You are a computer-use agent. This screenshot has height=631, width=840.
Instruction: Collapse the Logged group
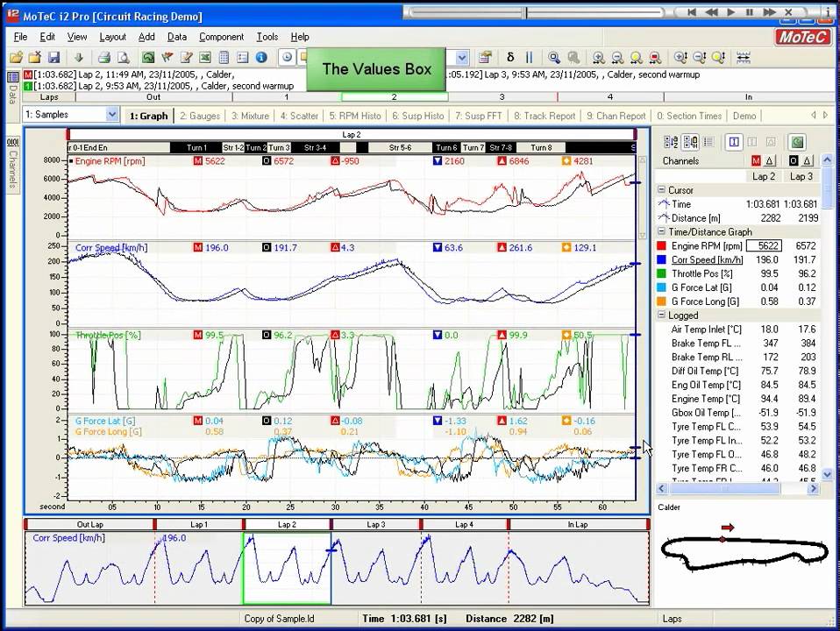click(x=662, y=315)
